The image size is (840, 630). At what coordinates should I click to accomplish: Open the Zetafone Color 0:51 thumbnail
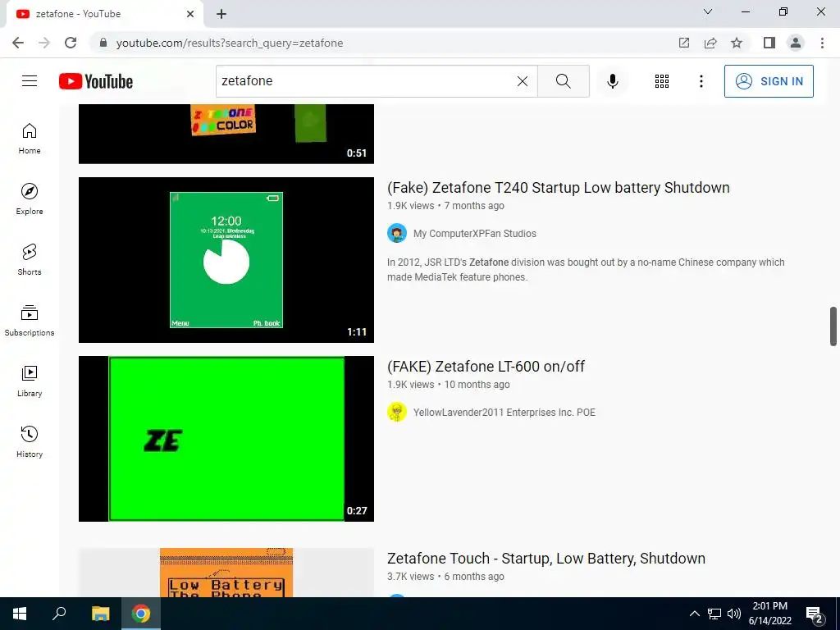tap(226, 134)
